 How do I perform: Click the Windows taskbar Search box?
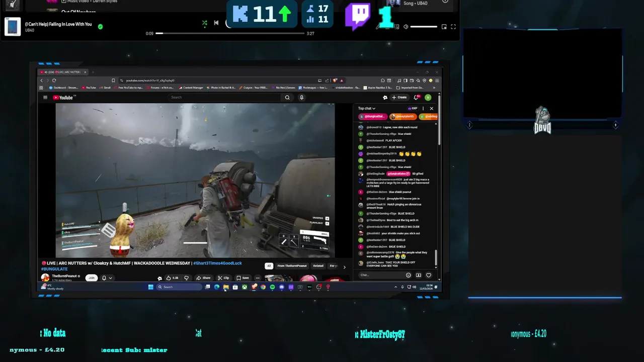(179, 287)
